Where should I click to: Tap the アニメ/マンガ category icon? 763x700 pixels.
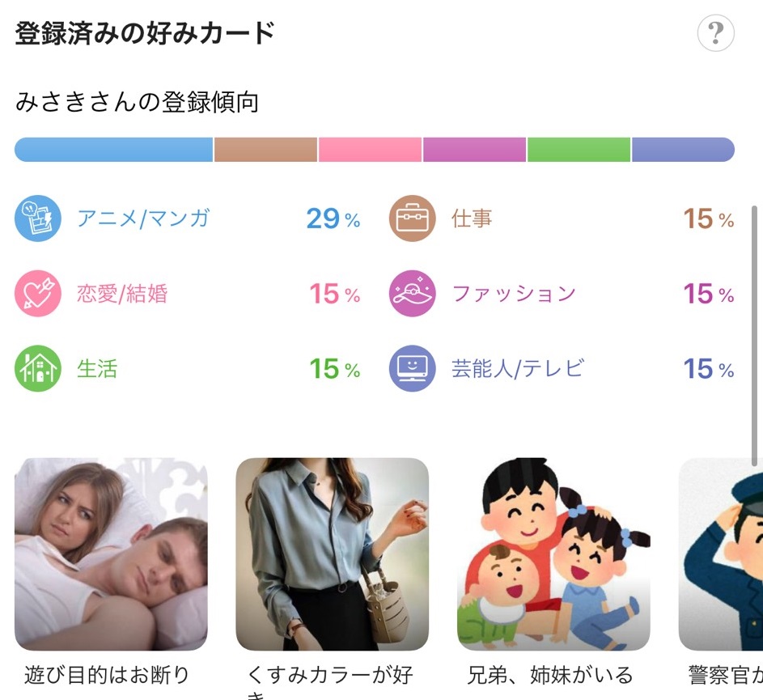(x=38, y=218)
